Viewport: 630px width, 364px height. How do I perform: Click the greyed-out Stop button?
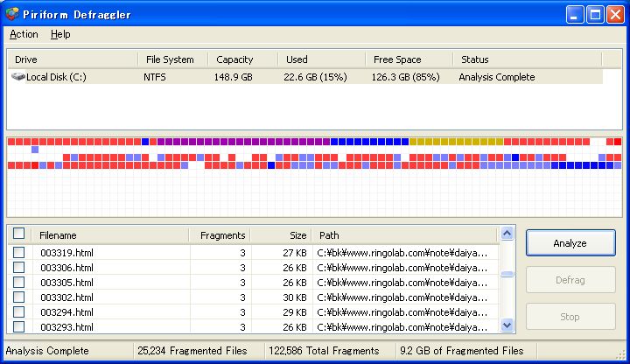pos(570,317)
